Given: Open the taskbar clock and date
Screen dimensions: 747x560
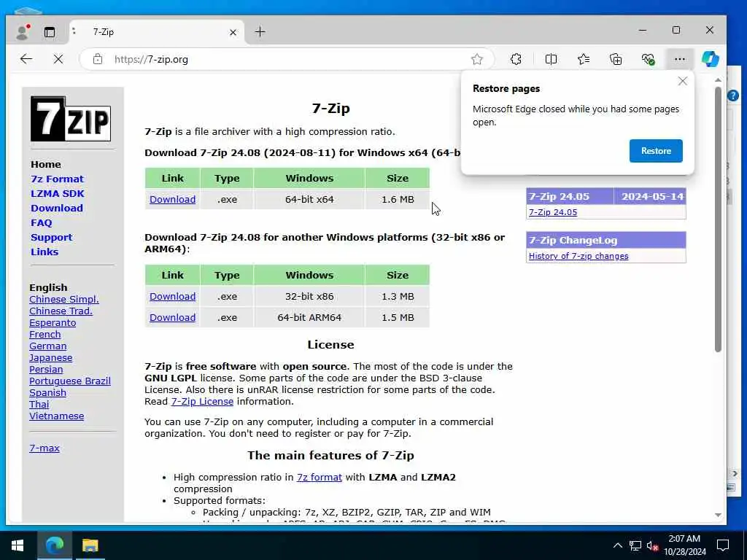Looking at the screenshot, I should (x=684, y=545).
